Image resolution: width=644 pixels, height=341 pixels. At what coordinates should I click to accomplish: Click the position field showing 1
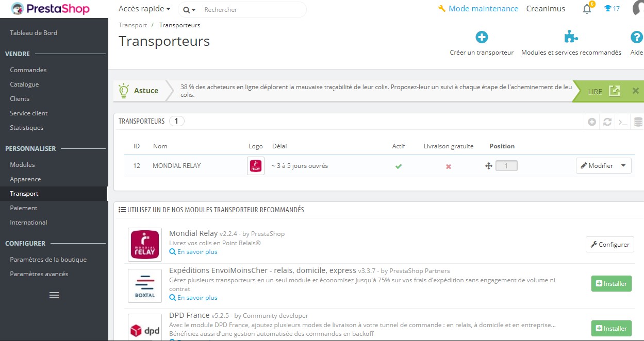(x=506, y=166)
